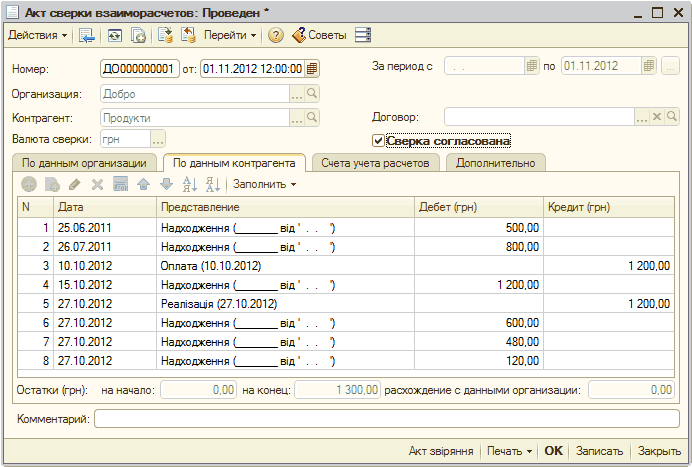Open calendar picker for document date
Viewport: 692px width, 467px height.
click(x=312, y=69)
